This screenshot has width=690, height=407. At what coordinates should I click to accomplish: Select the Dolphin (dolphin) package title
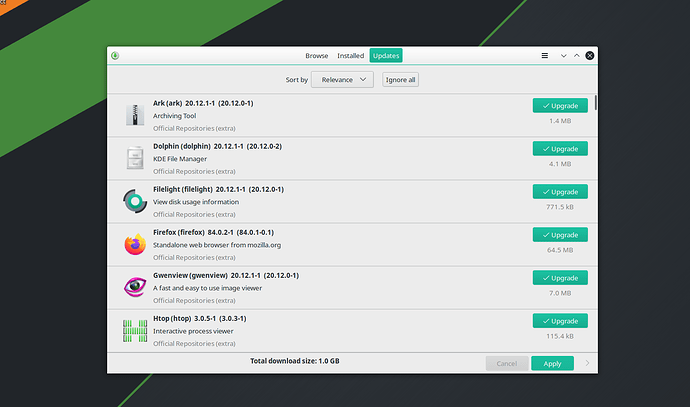[x=217, y=146]
